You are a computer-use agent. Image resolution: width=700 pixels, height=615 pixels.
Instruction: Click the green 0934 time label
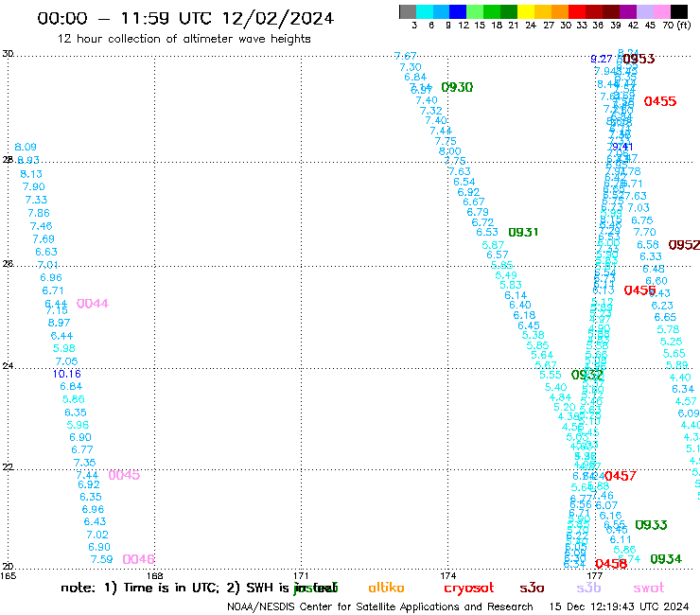(666, 559)
